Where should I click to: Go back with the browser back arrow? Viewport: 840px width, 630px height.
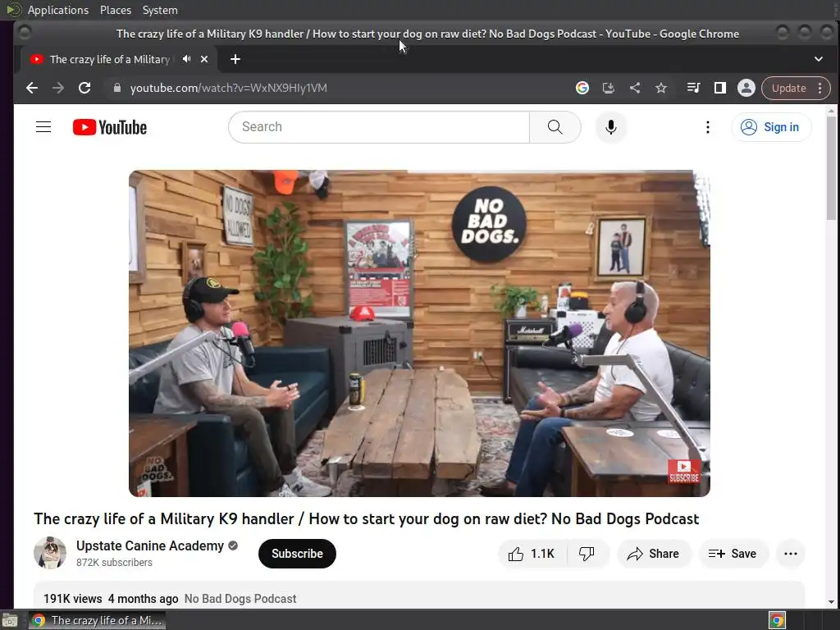click(x=32, y=88)
